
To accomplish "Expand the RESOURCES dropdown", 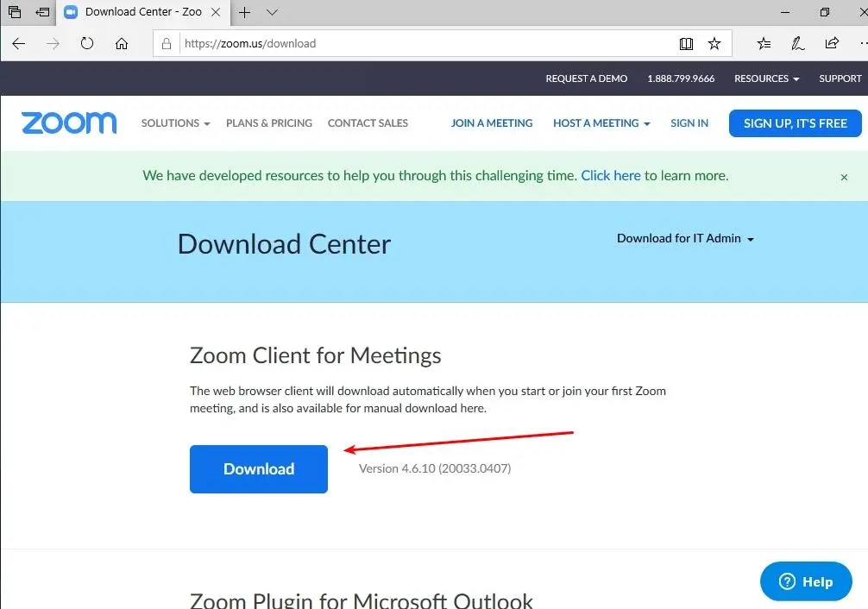I will [767, 78].
